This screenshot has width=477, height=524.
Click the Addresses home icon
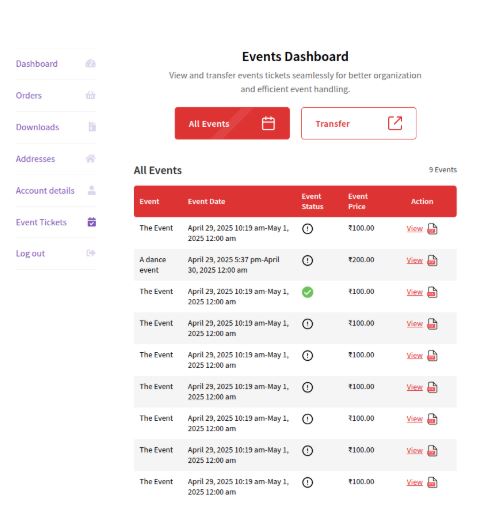click(91, 158)
